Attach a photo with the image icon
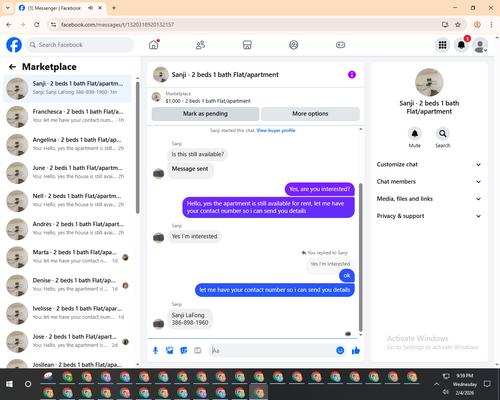This screenshot has width=500, height=400. (x=170, y=350)
